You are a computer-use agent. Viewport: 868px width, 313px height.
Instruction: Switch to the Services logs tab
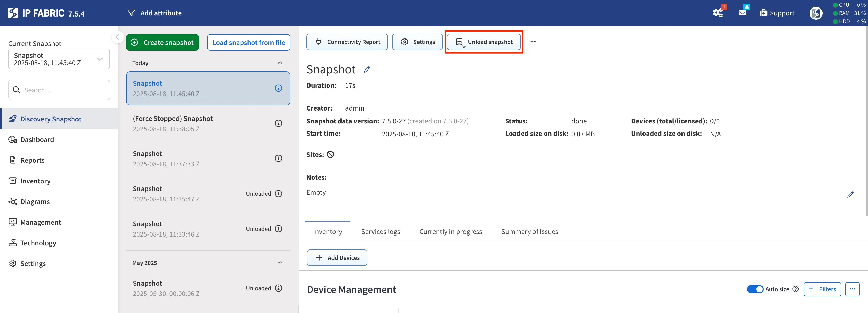381,231
